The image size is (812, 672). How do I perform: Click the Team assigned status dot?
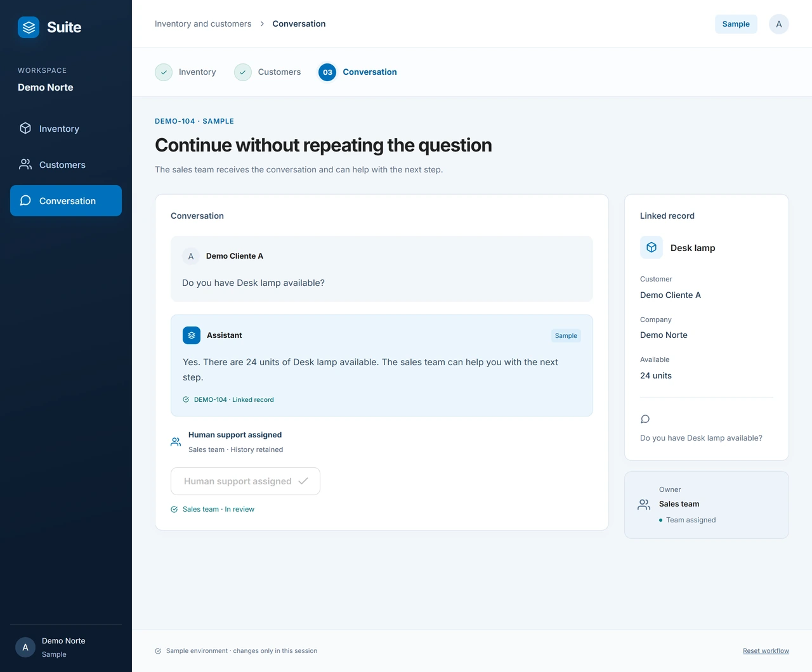click(x=660, y=520)
